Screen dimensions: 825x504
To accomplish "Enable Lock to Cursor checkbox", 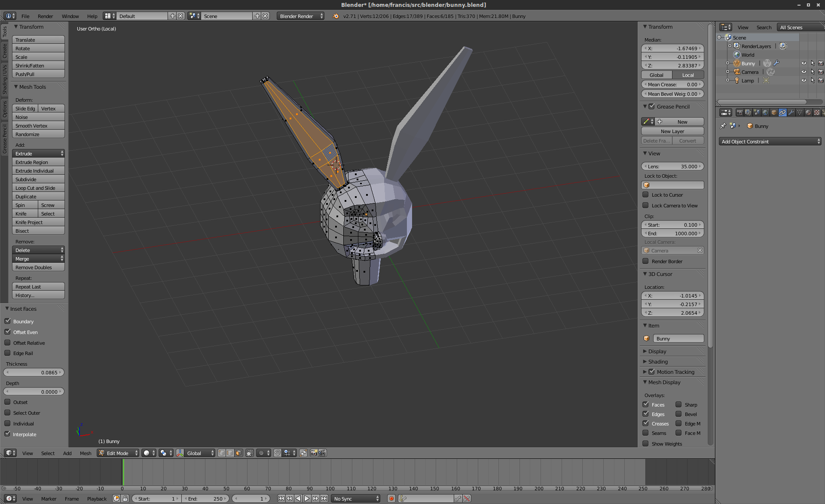I will click(x=645, y=194).
